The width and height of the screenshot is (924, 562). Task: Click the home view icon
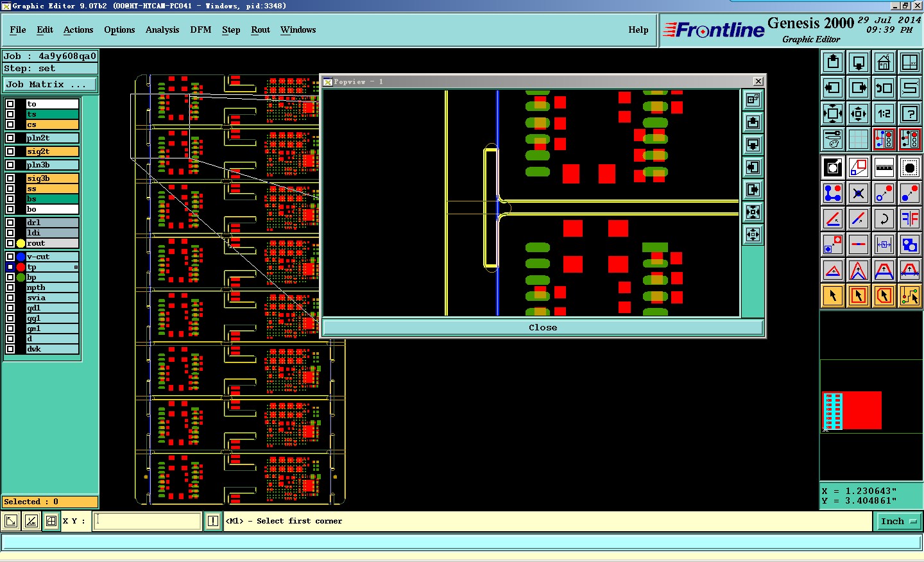point(884,62)
